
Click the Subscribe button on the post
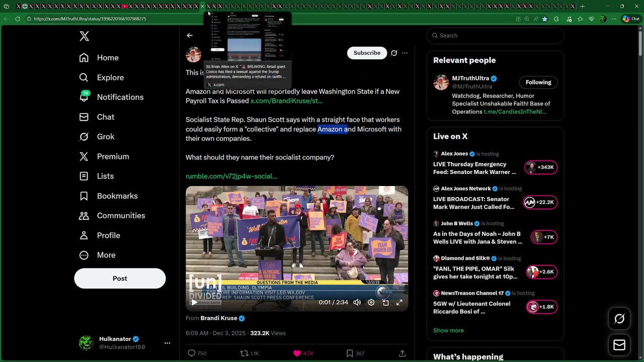(367, 53)
